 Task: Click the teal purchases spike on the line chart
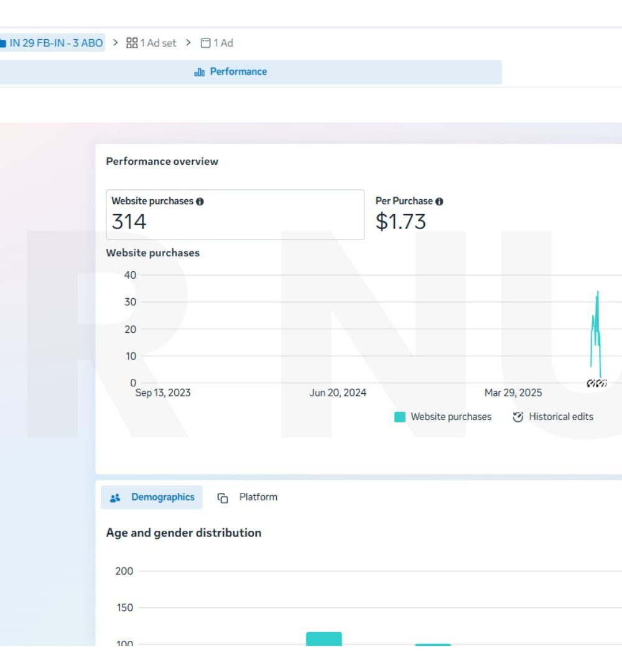(596, 334)
